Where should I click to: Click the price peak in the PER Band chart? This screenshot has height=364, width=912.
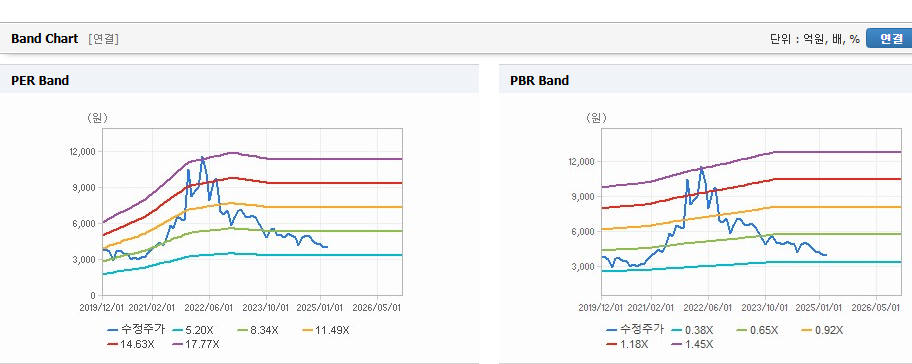click(x=202, y=157)
